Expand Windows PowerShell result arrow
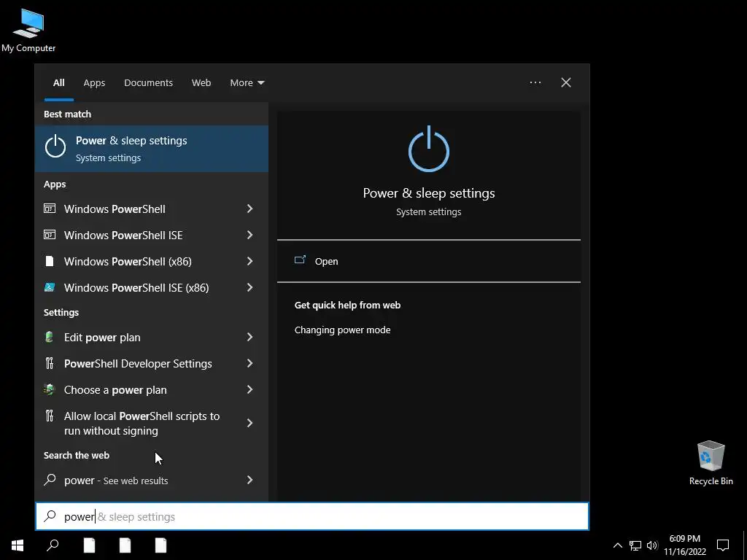This screenshot has width=747, height=560. [x=249, y=209]
